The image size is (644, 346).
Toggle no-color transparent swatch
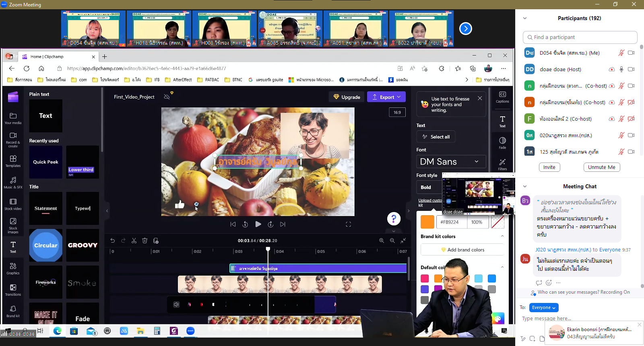click(498, 222)
